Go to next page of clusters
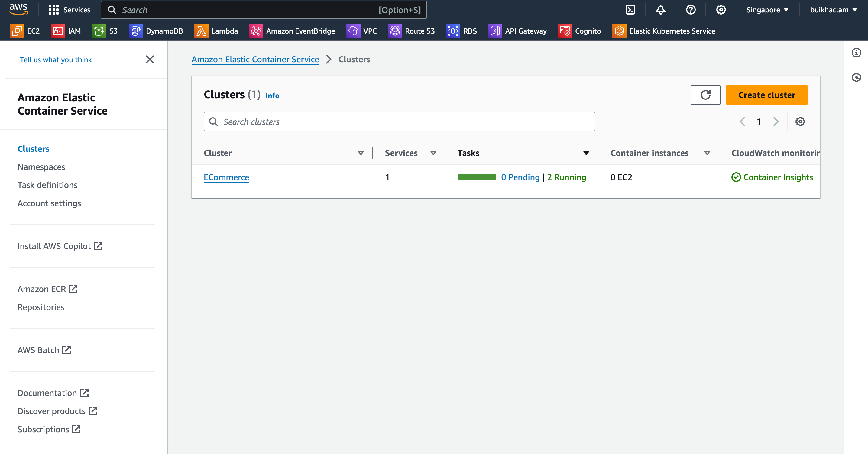The width and height of the screenshot is (868, 454). (x=776, y=122)
